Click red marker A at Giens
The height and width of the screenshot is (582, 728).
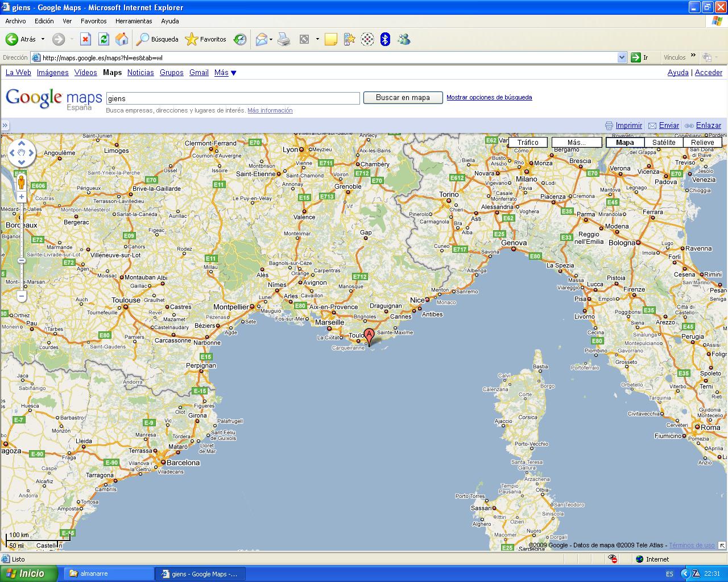tap(369, 336)
